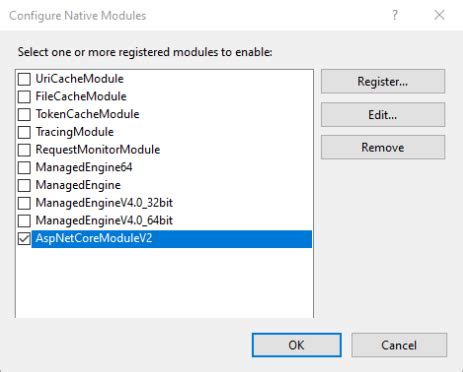Open the Register... module dialog
The image size is (463, 372).
click(383, 81)
